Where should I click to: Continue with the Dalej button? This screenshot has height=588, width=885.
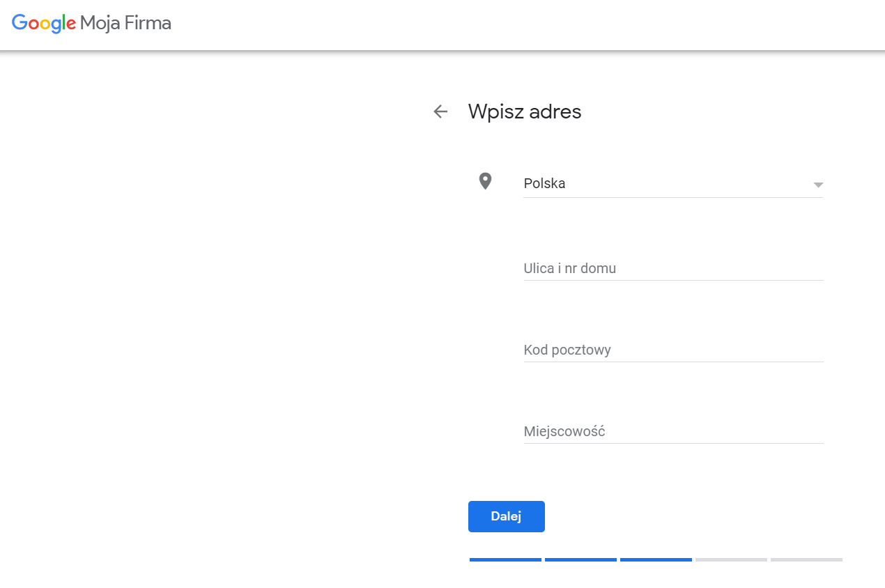(x=507, y=516)
